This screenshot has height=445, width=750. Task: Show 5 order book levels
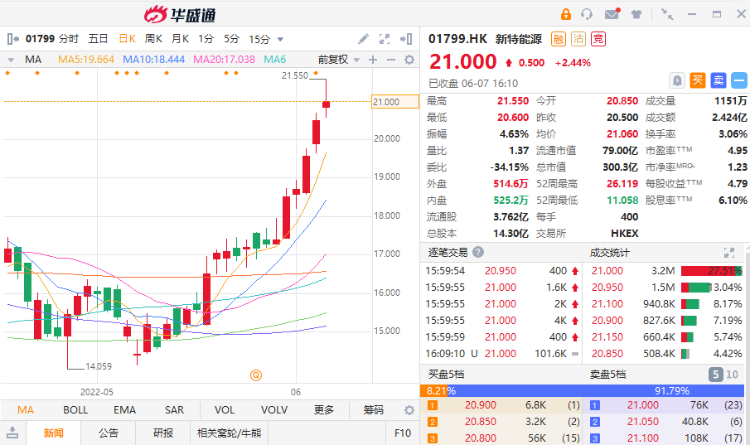click(x=715, y=374)
